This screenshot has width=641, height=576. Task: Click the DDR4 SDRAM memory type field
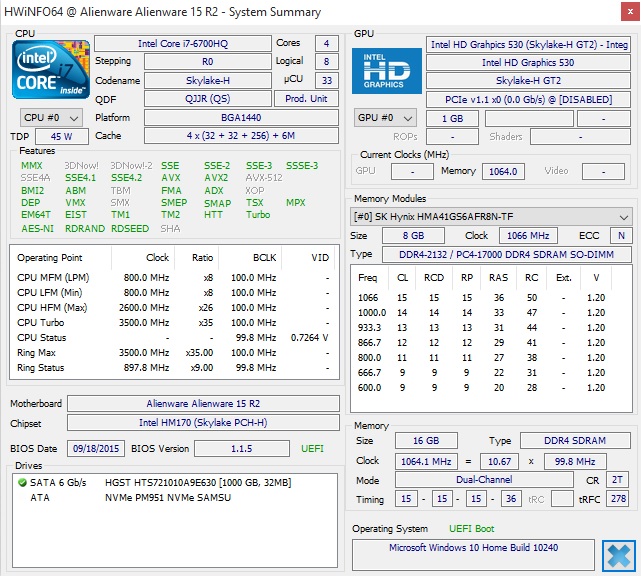coord(575,440)
